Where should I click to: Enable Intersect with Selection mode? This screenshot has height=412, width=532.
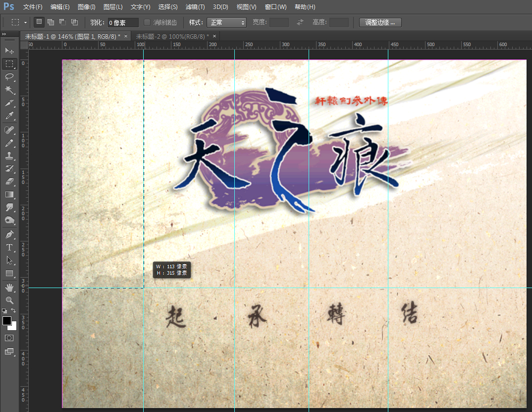75,22
